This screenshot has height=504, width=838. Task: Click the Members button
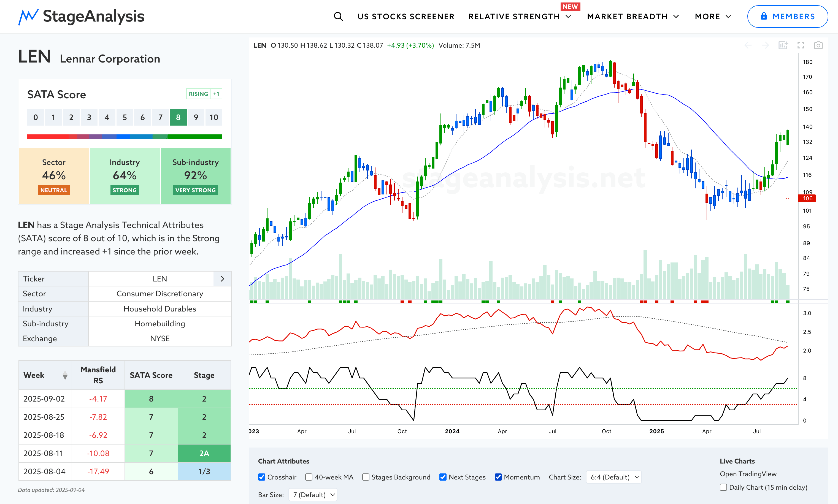click(788, 16)
